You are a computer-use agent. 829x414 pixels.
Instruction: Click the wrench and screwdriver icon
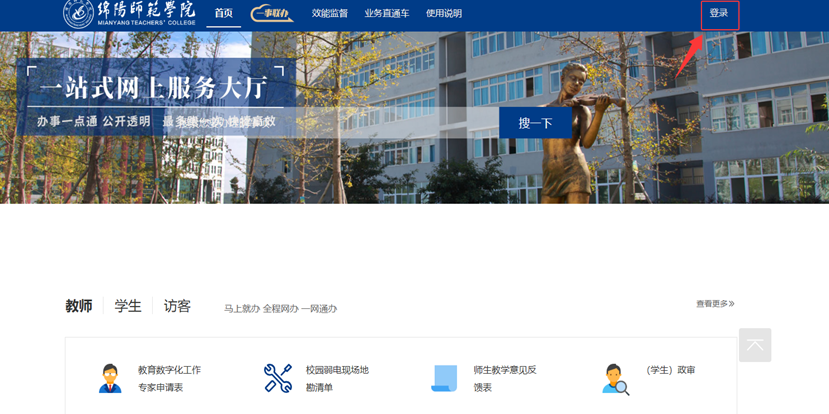point(277,378)
